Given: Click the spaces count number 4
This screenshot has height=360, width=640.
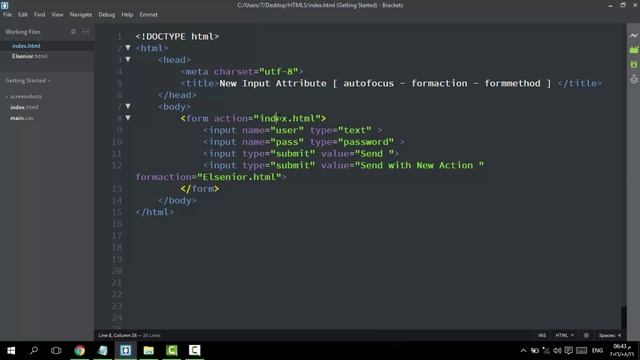Looking at the screenshot, I should [x=619, y=335].
